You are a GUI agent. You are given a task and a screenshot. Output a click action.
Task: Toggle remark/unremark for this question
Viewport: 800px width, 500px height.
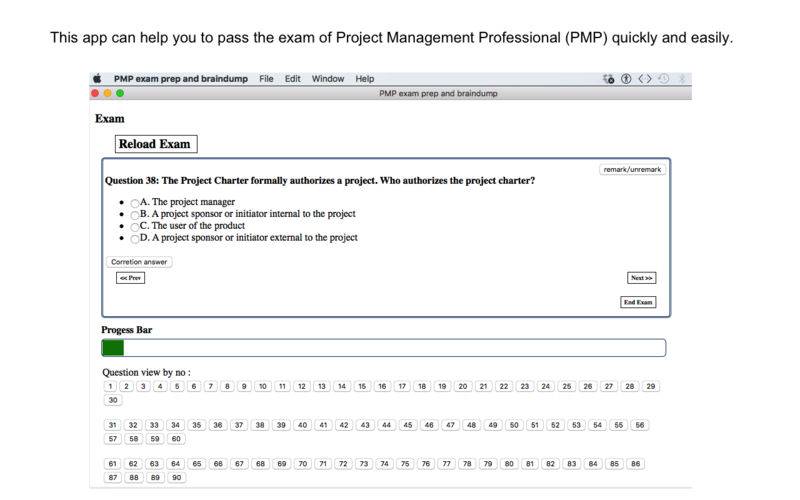point(632,169)
